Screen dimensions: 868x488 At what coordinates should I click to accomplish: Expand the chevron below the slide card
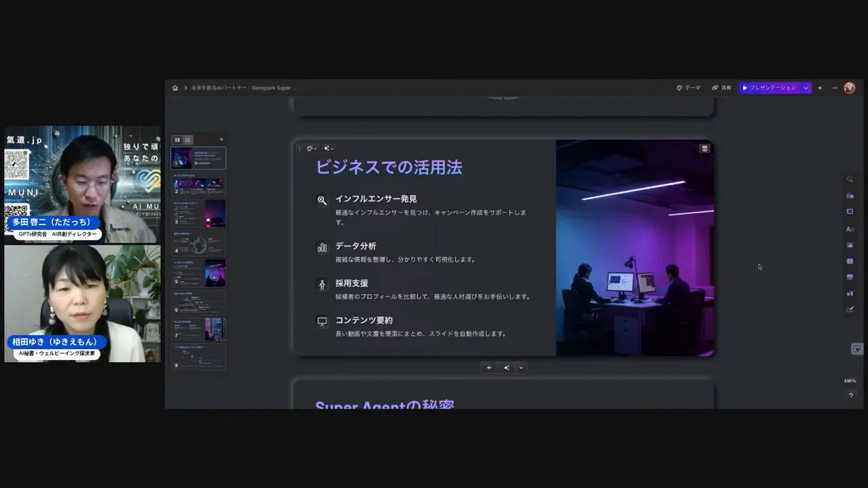[x=521, y=367]
